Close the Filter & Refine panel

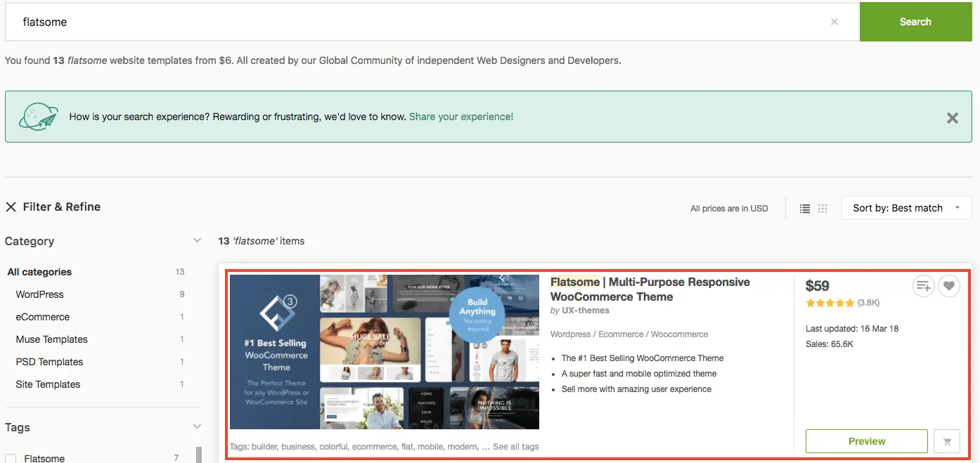[x=11, y=207]
